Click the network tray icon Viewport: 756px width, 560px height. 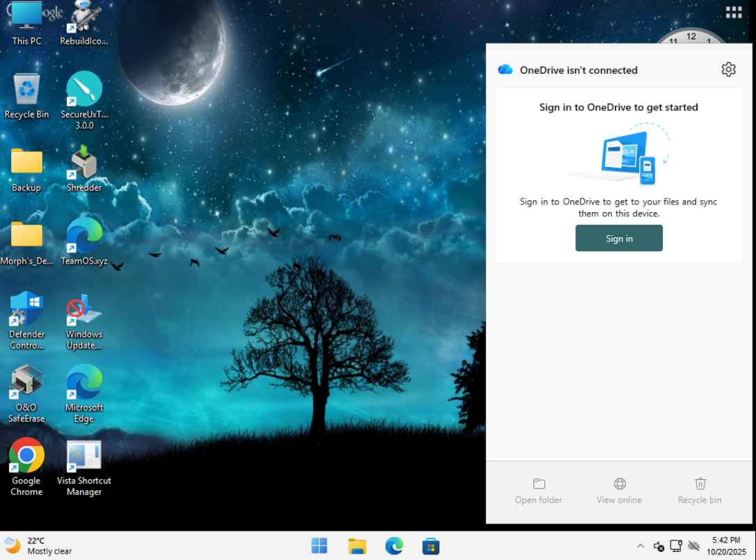(676, 546)
